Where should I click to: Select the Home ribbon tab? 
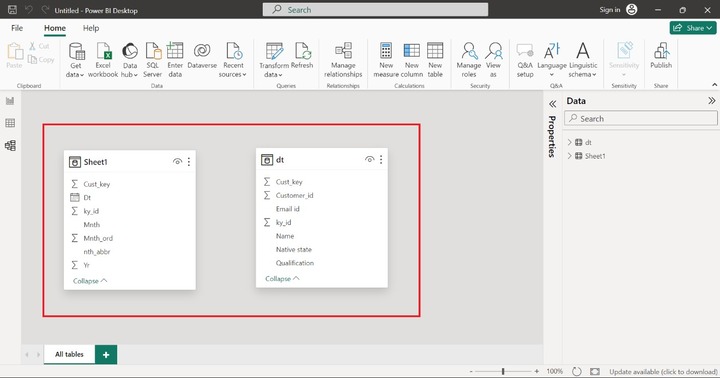coord(55,28)
